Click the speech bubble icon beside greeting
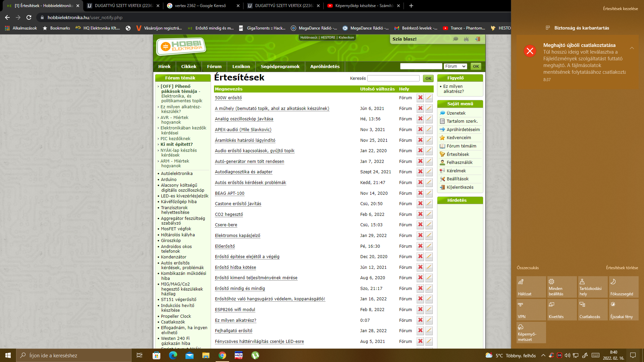The image size is (644, 362). (455, 39)
